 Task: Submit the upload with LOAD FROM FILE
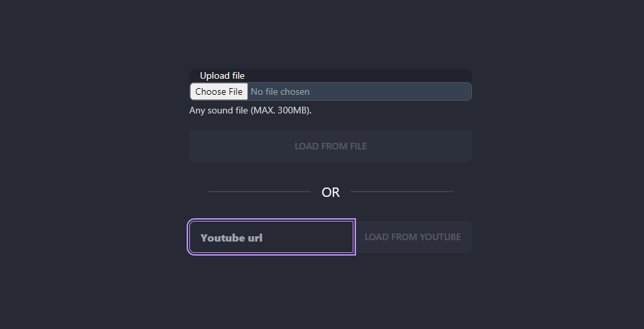(x=331, y=146)
